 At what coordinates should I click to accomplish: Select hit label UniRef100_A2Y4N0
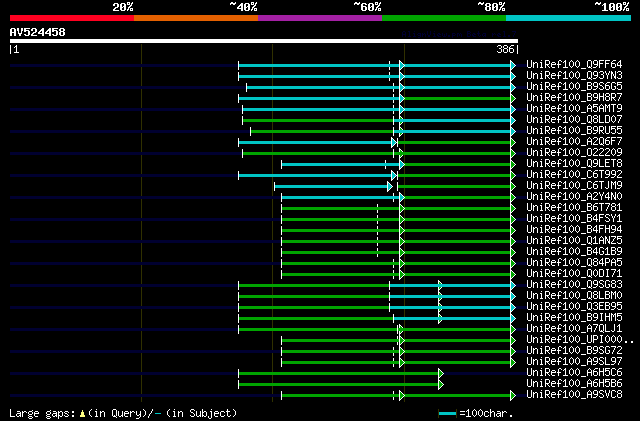(574, 197)
